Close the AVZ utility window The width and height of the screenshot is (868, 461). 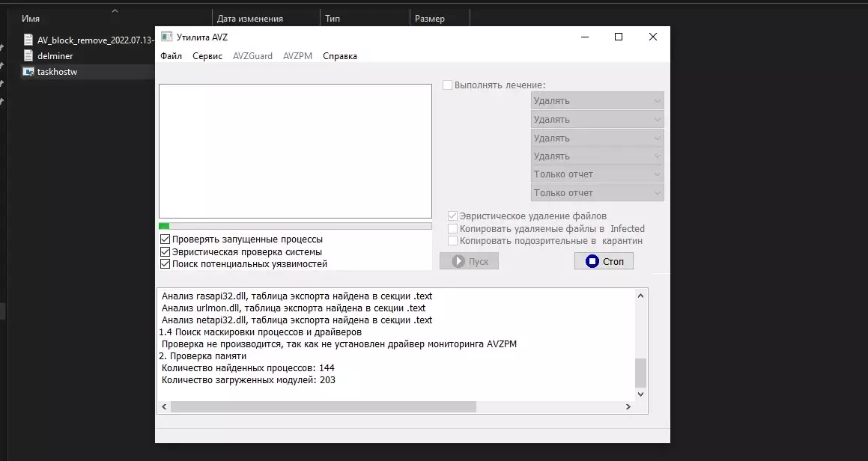pyautogui.click(x=652, y=37)
